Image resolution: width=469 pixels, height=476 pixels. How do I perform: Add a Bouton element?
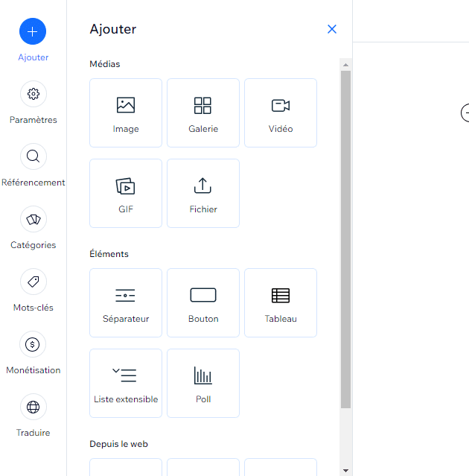coord(203,303)
